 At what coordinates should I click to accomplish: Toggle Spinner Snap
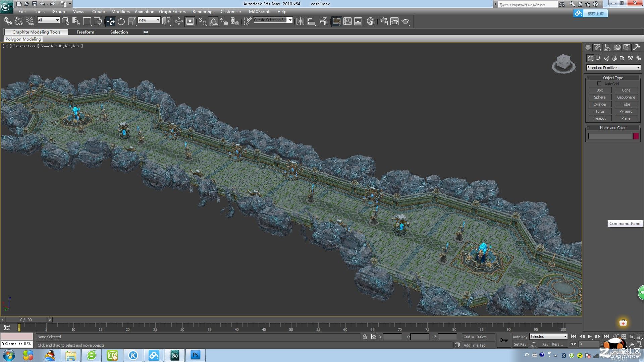(234, 21)
